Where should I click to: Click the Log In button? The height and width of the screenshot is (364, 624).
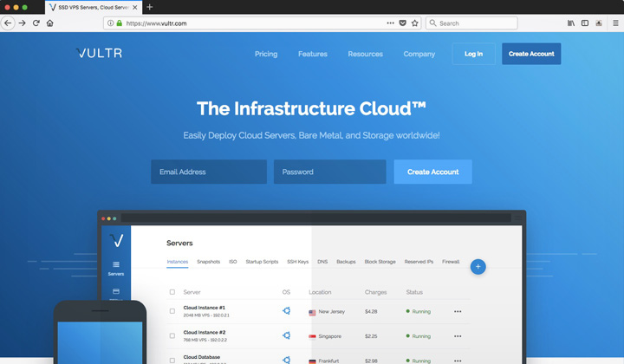pyautogui.click(x=473, y=54)
